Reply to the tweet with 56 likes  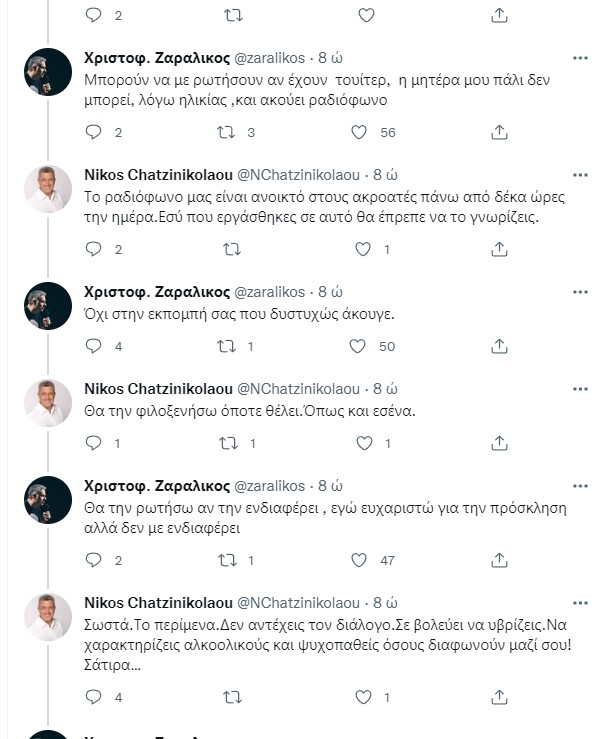(94, 132)
